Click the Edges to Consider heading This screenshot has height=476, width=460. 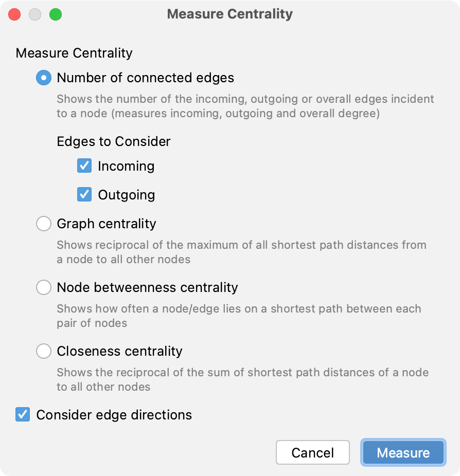(x=113, y=141)
